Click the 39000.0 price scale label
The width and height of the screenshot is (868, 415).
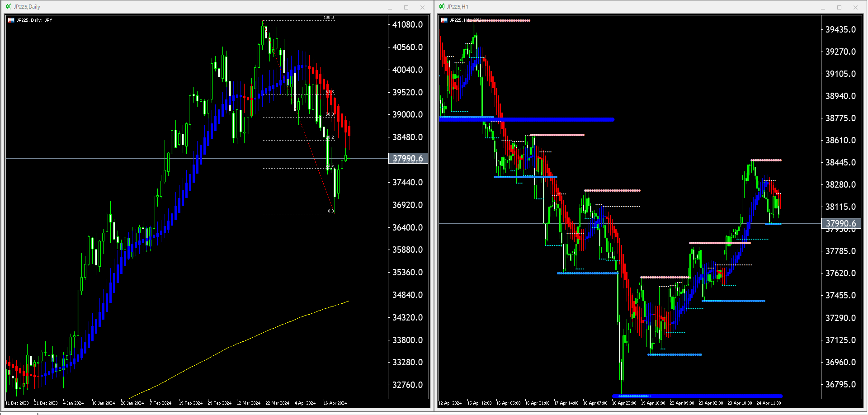click(x=408, y=115)
